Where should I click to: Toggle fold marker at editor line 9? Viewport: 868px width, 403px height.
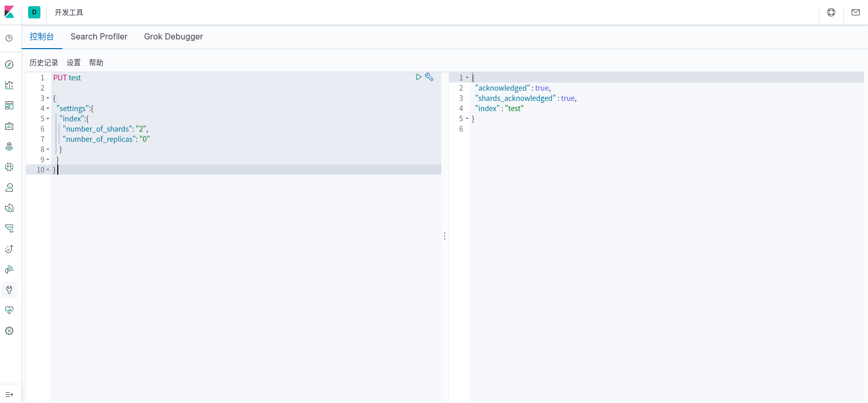48,160
